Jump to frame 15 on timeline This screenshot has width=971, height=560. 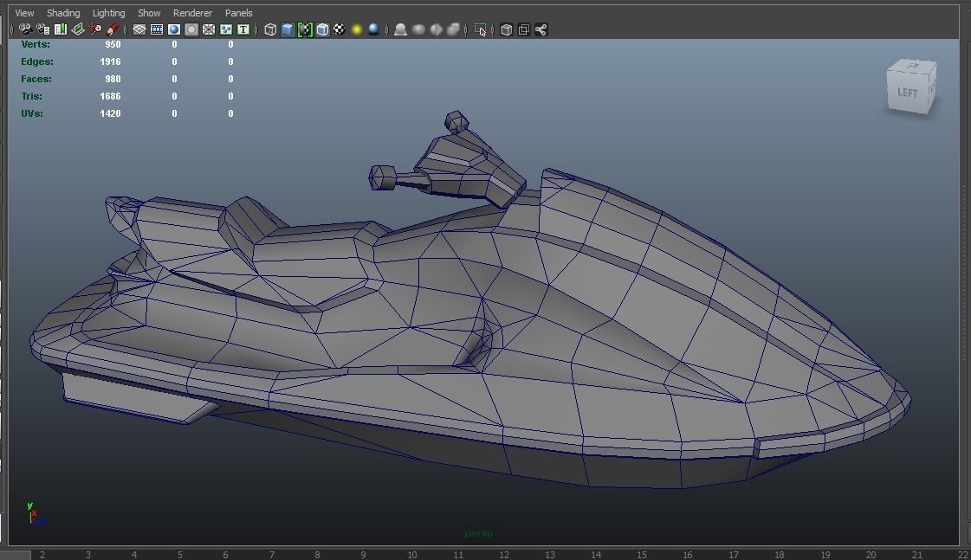coord(642,555)
